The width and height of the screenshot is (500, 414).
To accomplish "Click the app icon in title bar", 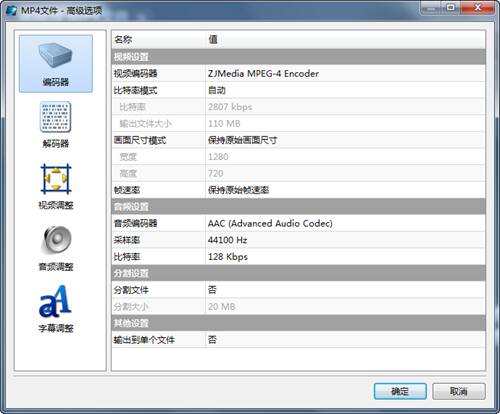I will (12, 10).
